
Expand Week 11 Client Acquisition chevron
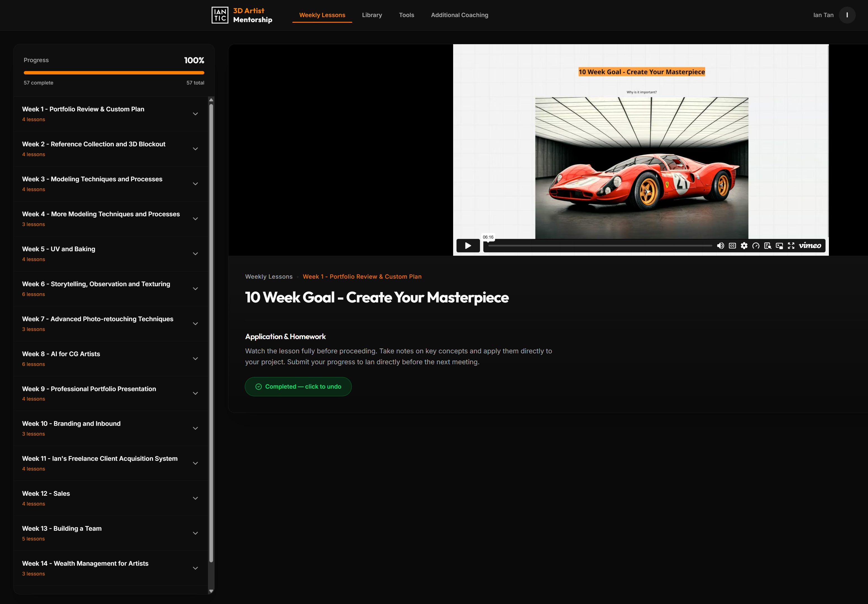[195, 463]
